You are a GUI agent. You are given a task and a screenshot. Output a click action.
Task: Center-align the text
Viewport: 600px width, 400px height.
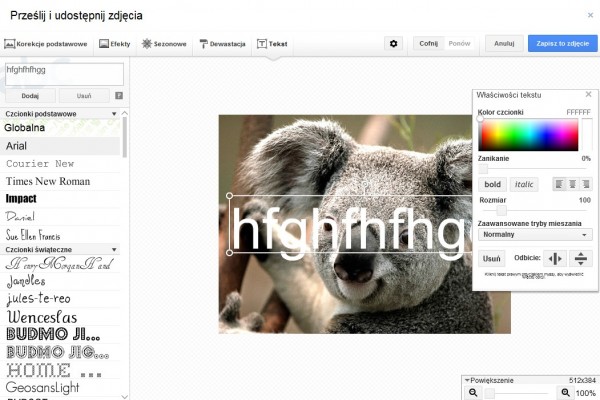pos(572,184)
